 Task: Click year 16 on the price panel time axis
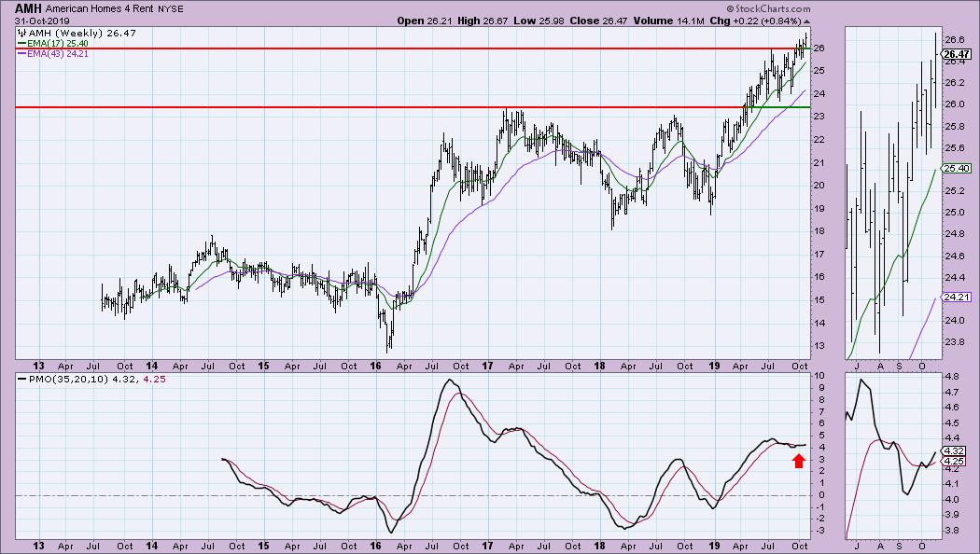point(375,366)
